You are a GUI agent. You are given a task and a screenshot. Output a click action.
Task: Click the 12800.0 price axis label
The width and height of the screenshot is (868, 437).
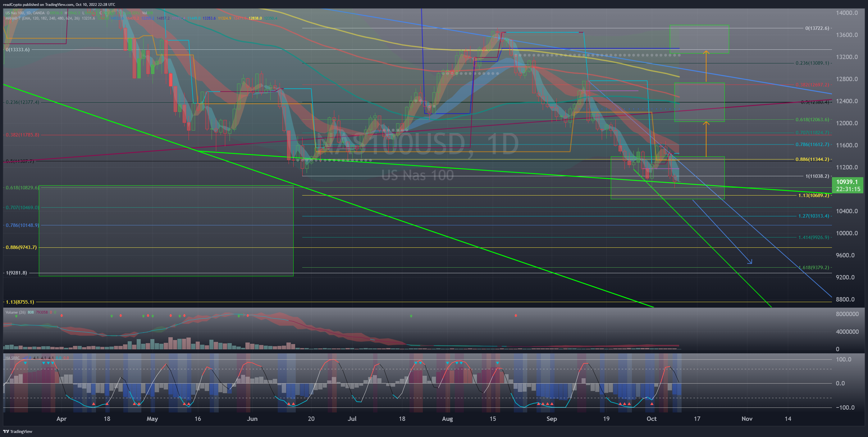click(x=847, y=79)
